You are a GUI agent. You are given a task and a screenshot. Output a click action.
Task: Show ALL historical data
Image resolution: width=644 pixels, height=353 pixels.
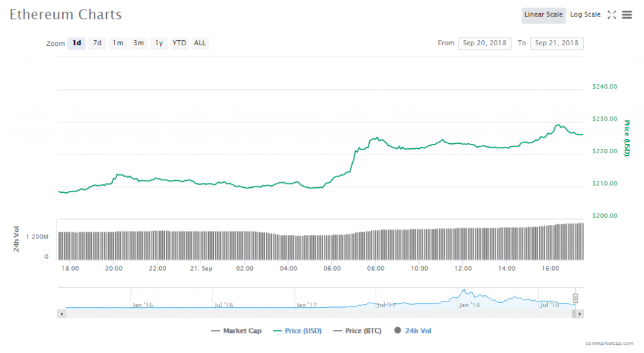(x=199, y=43)
